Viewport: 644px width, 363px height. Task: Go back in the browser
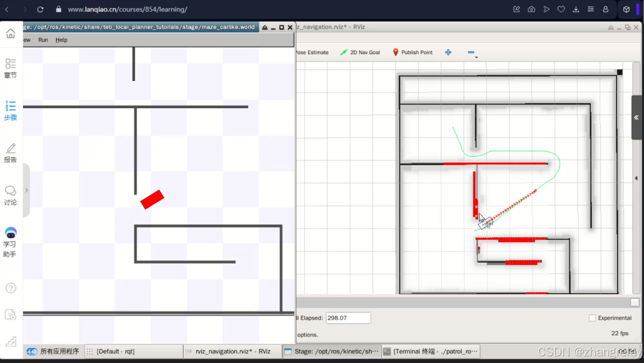[7, 9]
